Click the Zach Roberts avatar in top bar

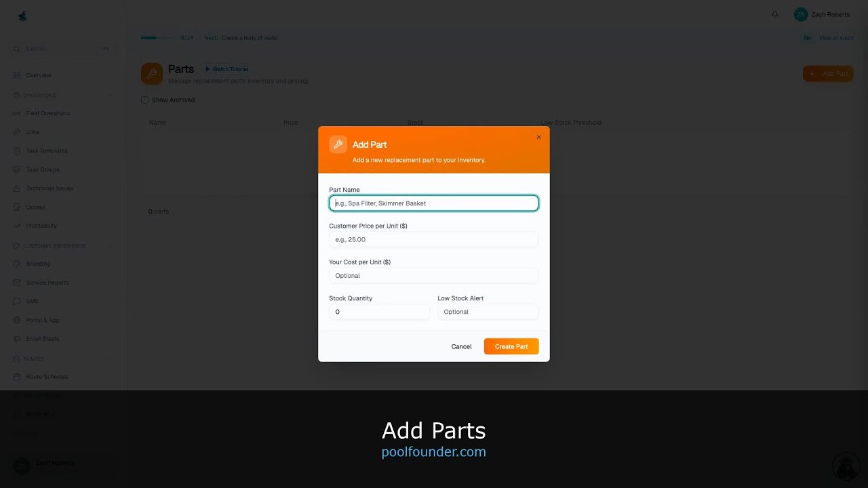pos(801,14)
